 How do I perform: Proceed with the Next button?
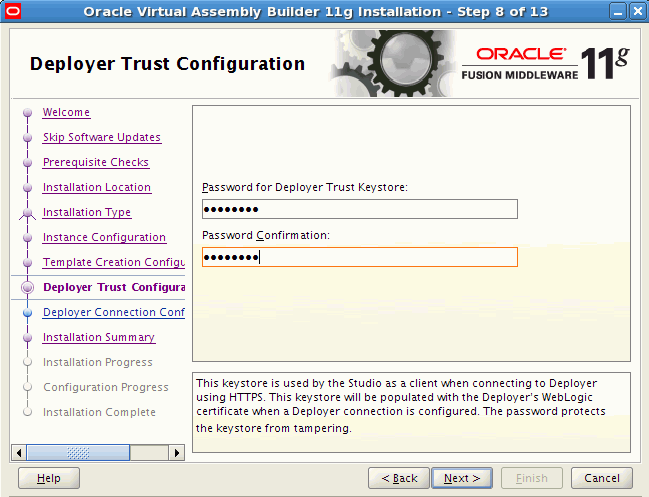pyautogui.click(x=462, y=478)
